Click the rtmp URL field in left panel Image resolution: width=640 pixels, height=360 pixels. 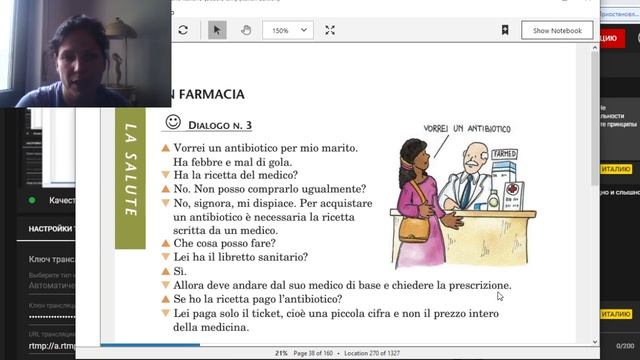pos(51,346)
